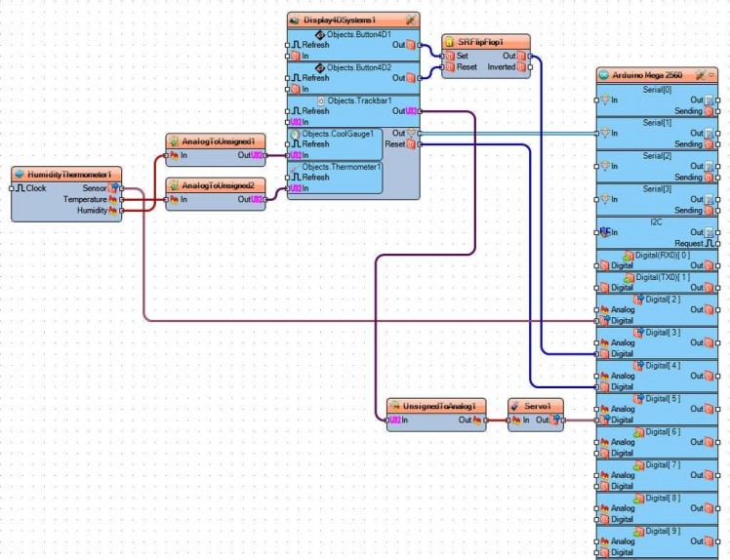
Task: Click the Humidity analog output pin icon
Action: [x=112, y=211]
